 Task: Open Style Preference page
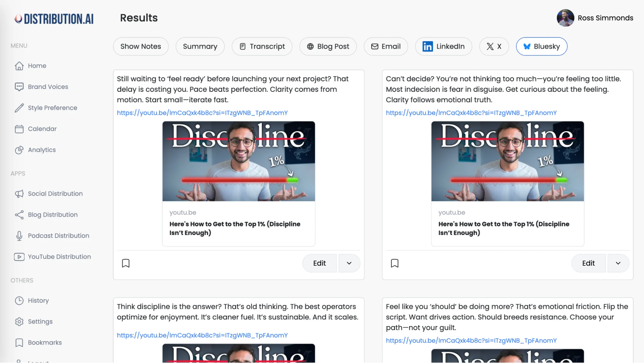tap(53, 108)
